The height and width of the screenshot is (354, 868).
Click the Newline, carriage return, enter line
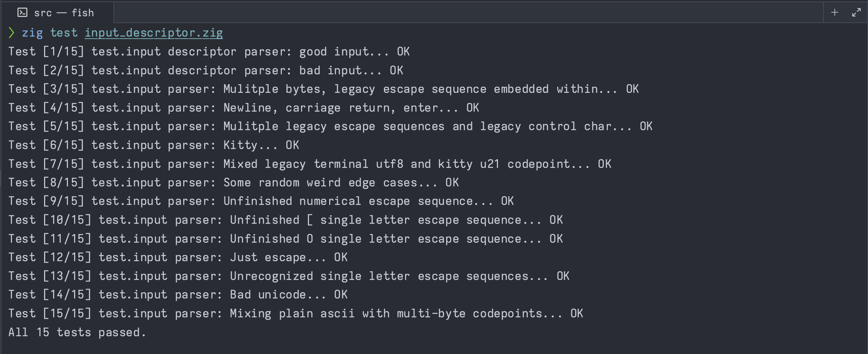point(244,108)
